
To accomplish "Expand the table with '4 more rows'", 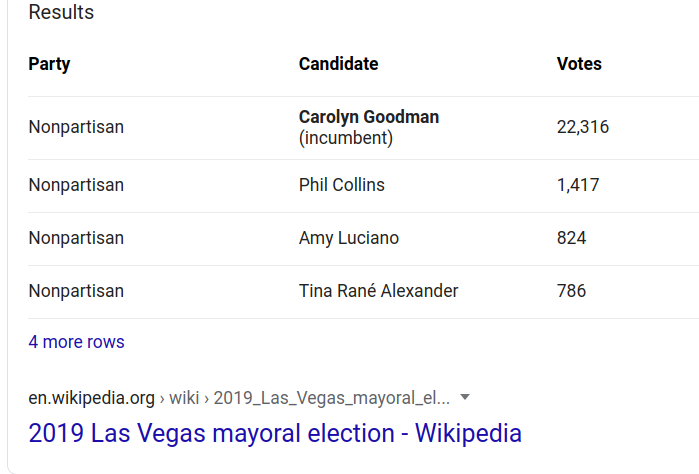I will pos(76,342).
